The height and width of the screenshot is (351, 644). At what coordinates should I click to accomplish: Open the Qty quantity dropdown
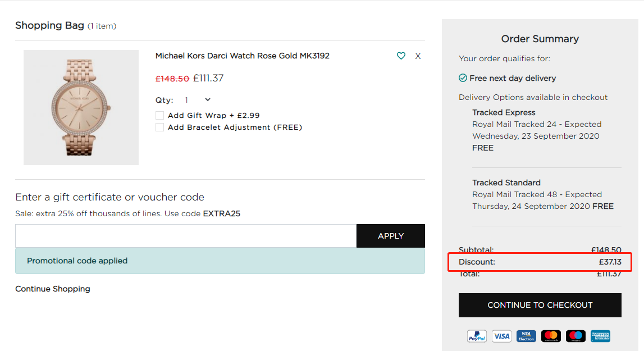(198, 100)
